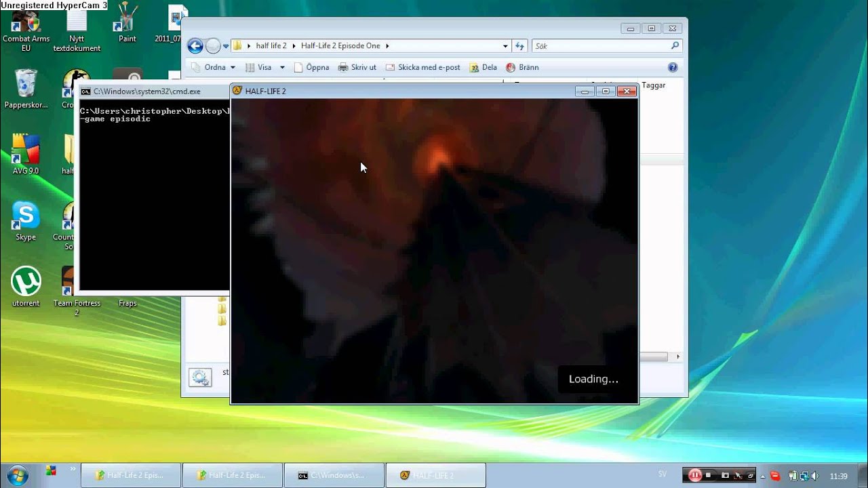
Task: Click Skicka med e-post toolbar button
Action: click(x=422, y=67)
